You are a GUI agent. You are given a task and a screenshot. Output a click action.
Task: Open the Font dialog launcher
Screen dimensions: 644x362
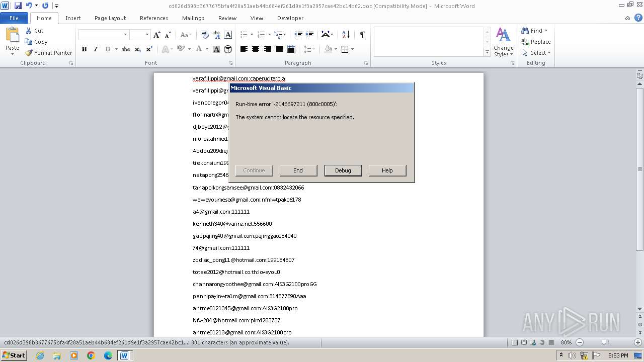pyautogui.click(x=230, y=63)
